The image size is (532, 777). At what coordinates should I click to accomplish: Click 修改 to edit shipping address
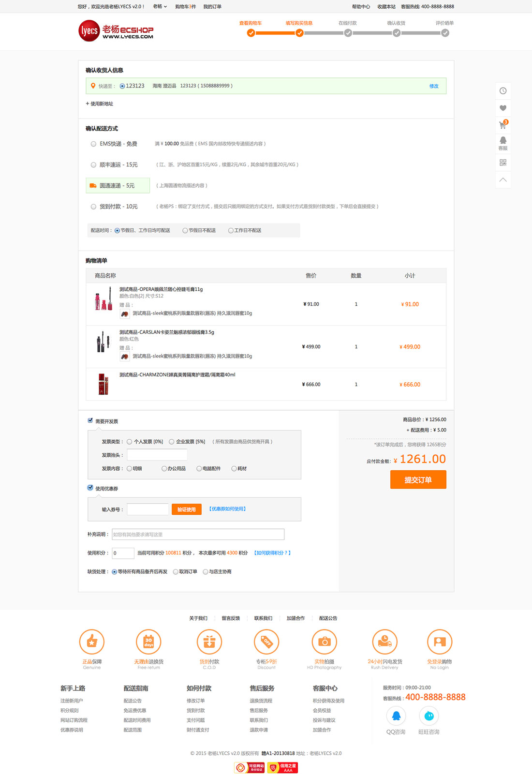(434, 86)
